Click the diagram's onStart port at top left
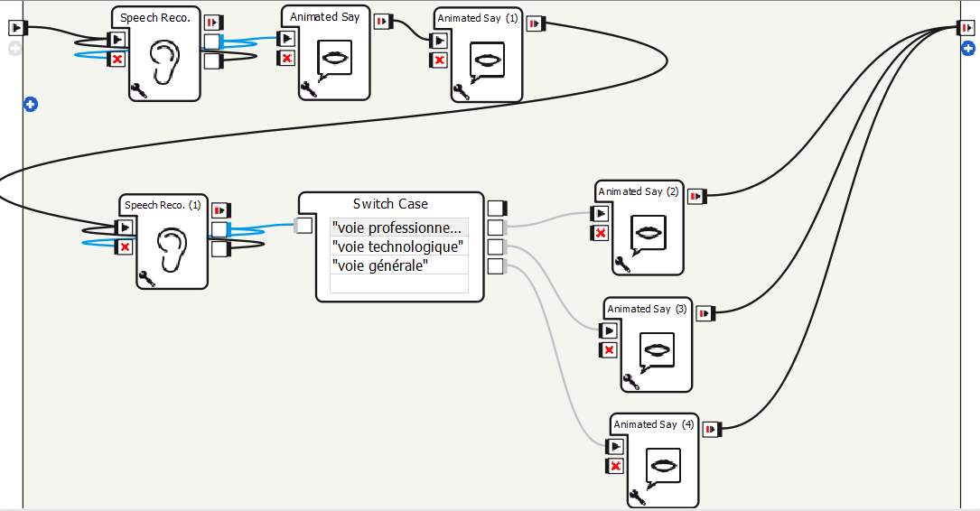The height and width of the screenshot is (511, 980). coord(16,28)
